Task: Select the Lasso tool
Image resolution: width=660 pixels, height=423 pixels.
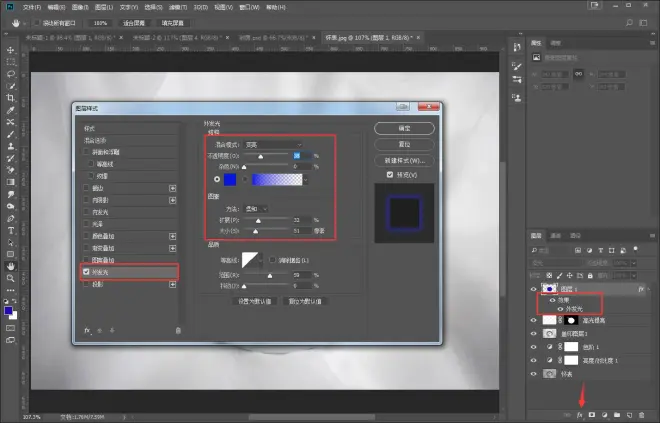Action: (11, 74)
